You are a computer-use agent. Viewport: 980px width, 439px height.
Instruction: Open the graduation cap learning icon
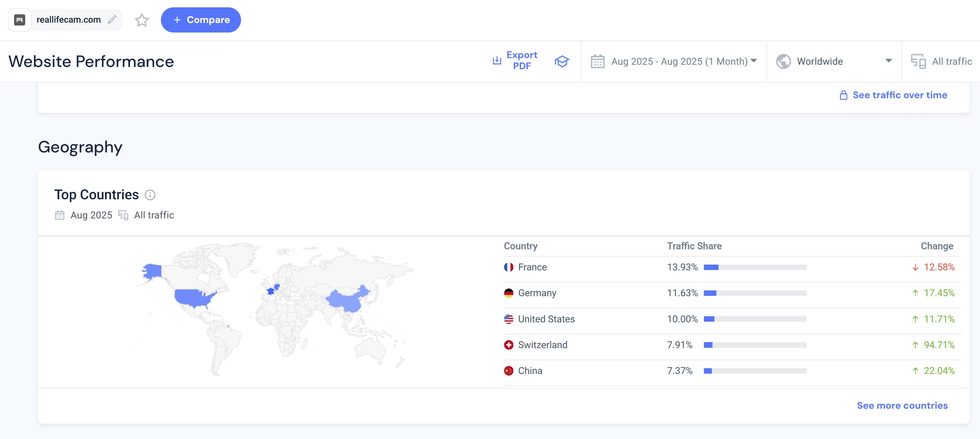[x=562, y=61]
